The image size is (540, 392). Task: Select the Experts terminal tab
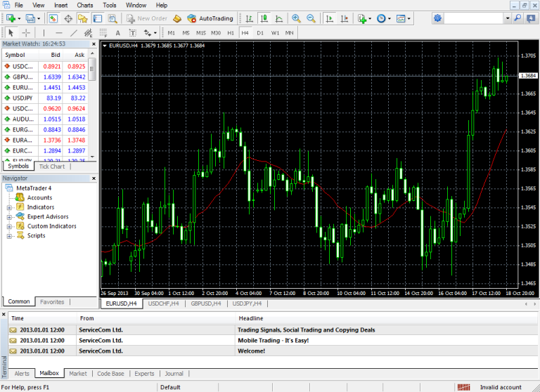144,374
